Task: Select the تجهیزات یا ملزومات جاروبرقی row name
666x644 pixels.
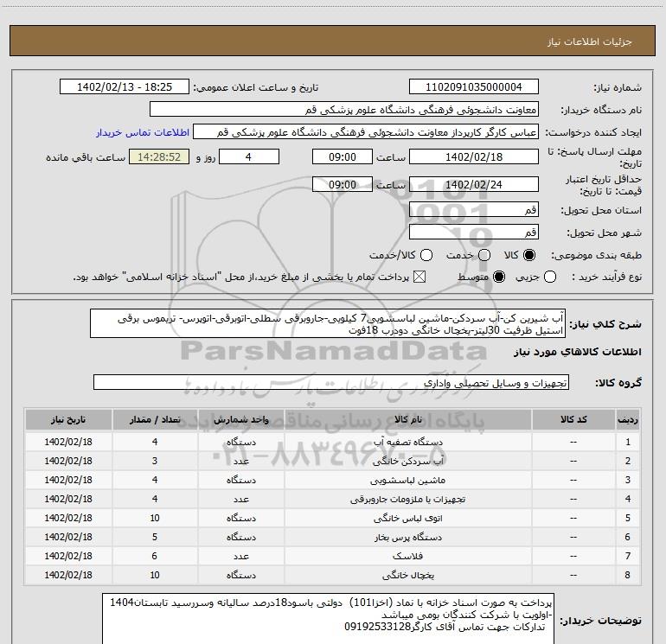Action: [407, 500]
